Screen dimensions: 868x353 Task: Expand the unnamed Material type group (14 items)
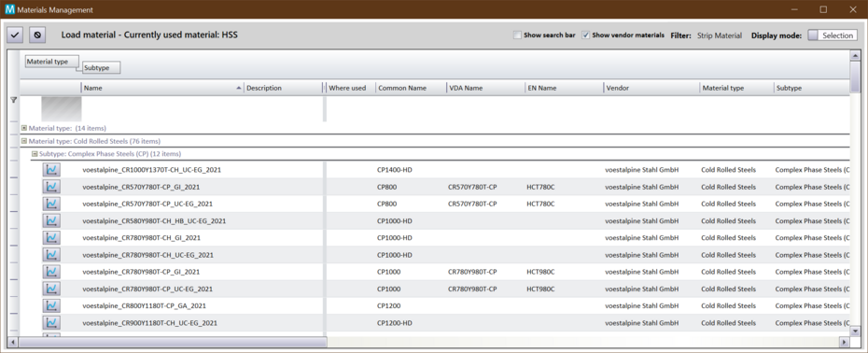(x=24, y=128)
